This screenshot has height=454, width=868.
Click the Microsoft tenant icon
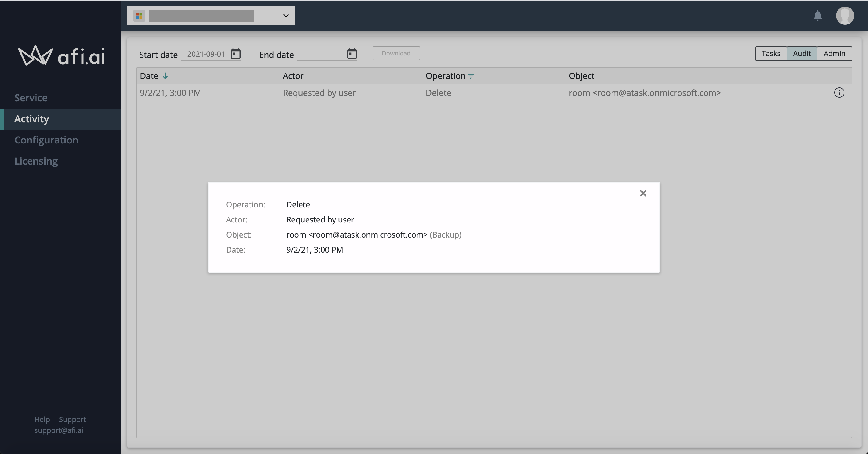pyautogui.click(x=139, y=15)
